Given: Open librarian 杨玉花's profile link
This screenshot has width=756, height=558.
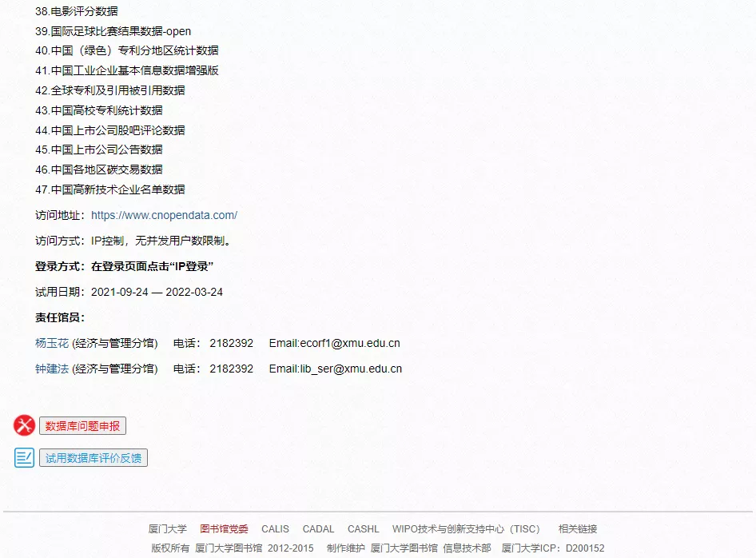Looking at the screenshot, I should [52, 343].
